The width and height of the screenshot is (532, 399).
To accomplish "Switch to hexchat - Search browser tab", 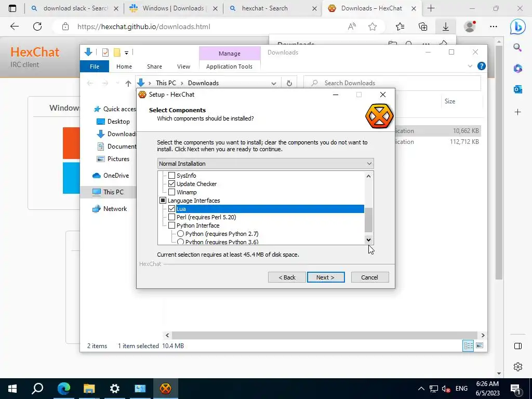I will coord(264,8).
